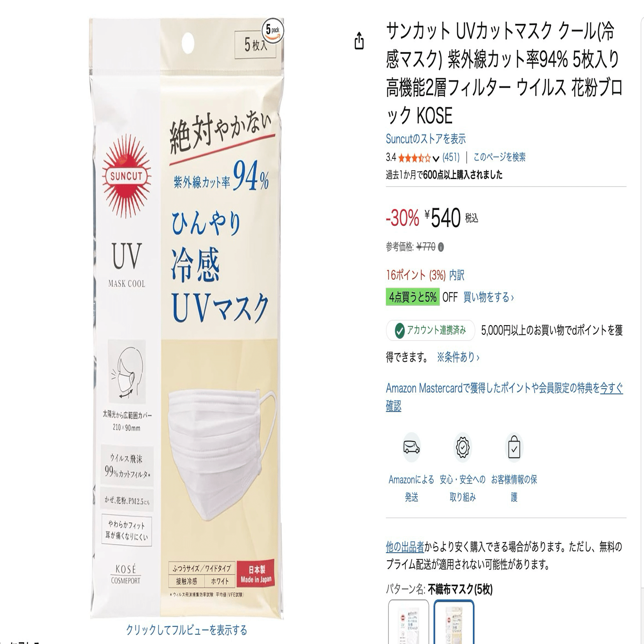Screen dimensions: 644x644
Task: Select the first pattern thumbnail option
Action: [x=408, y=622]
